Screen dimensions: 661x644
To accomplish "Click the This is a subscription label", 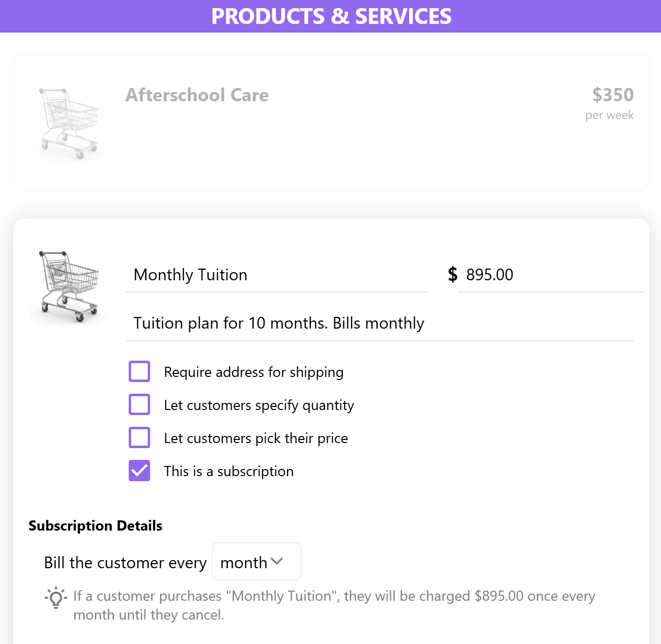I will (228, 472).
